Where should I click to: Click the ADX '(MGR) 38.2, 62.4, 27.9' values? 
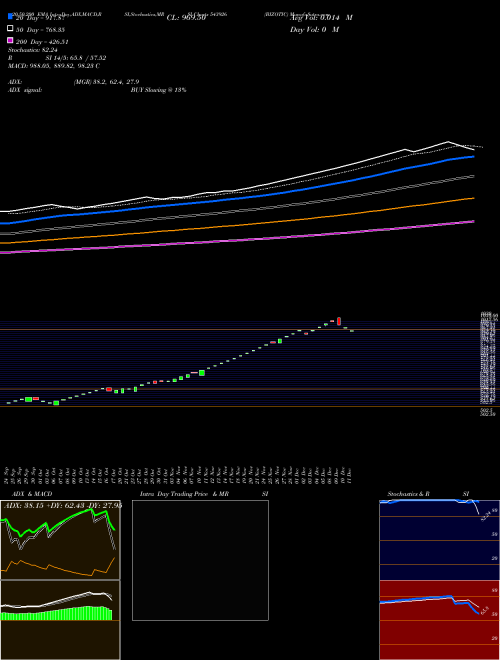pyautogui.click(x=106, y=82)
